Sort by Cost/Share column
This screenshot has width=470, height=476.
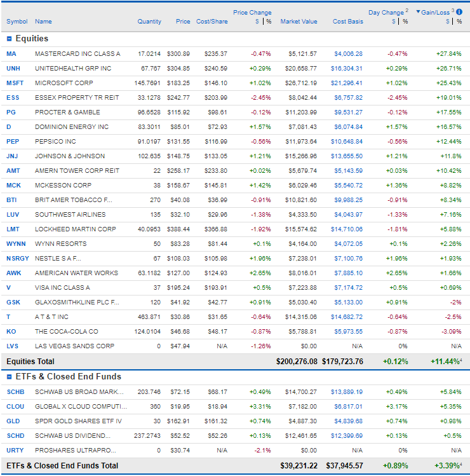[x=211, y=21]
